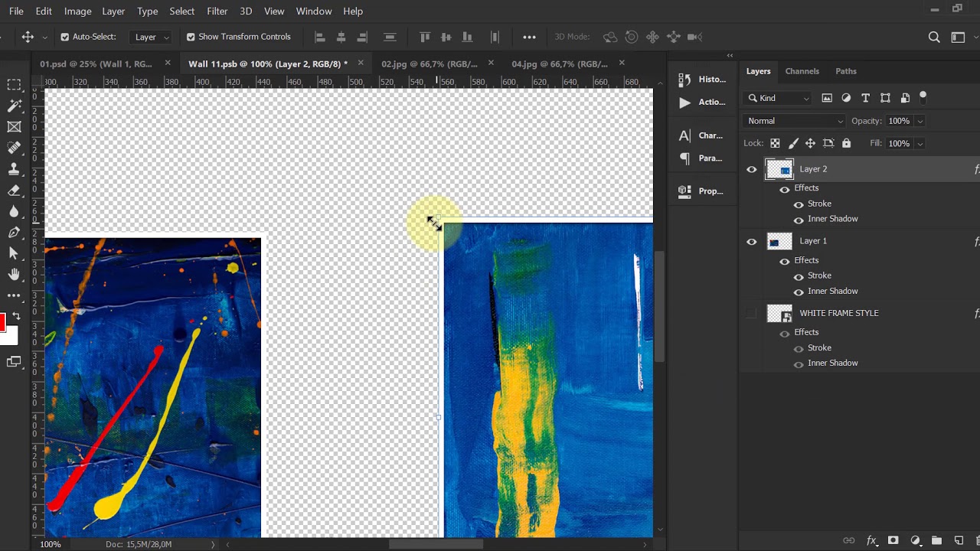Open the Kind filter dropdown

tap(777, 98)
